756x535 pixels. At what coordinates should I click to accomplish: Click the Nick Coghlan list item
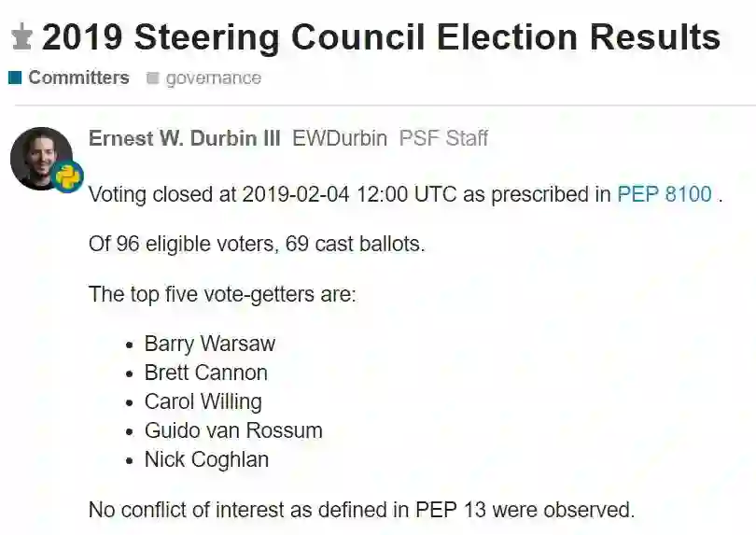pyautogui.click(x=206, y=459)
